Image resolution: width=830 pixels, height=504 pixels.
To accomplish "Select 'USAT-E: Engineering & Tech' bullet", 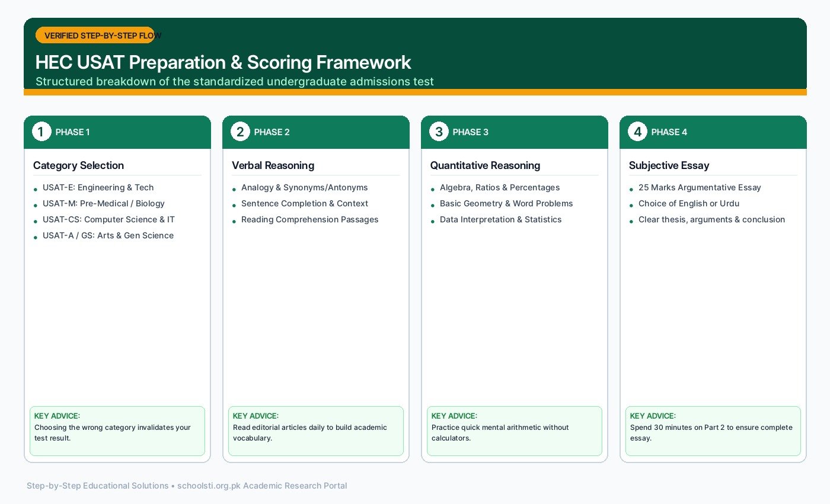I will (x=98, y=187).
